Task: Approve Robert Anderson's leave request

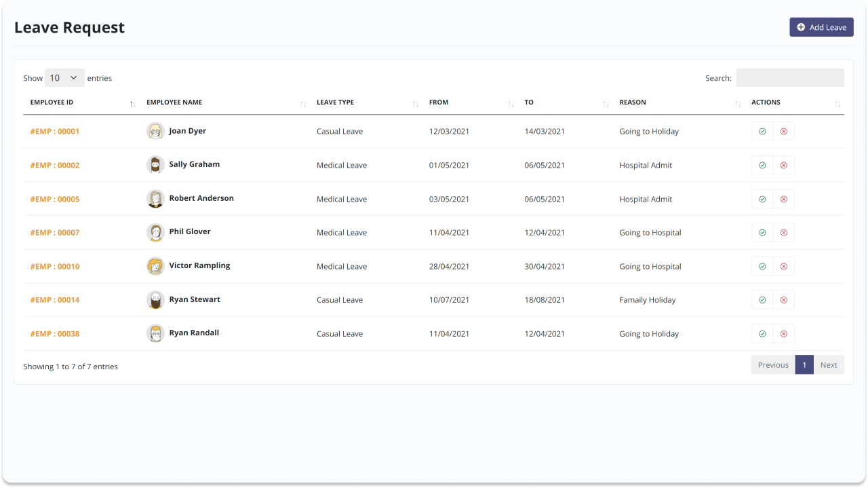Action: tap(762, 198)
